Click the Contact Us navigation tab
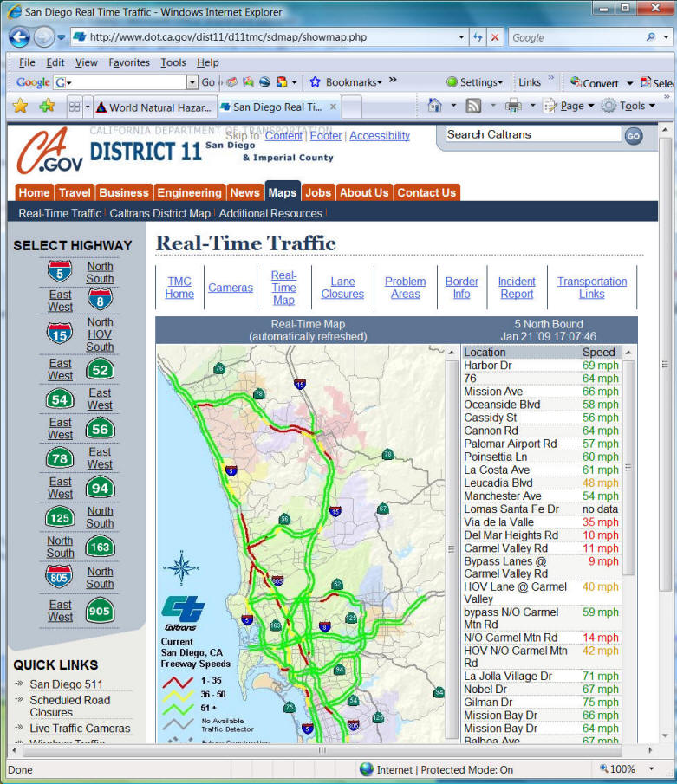 click(x=426, y=192)
